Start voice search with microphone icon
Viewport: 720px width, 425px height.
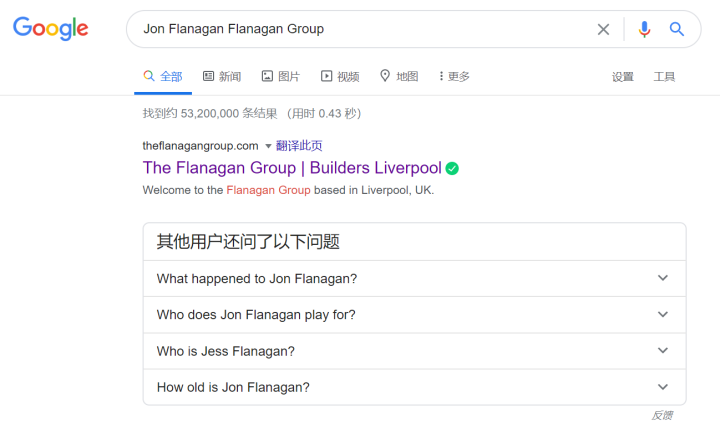(x=644, y=29)
